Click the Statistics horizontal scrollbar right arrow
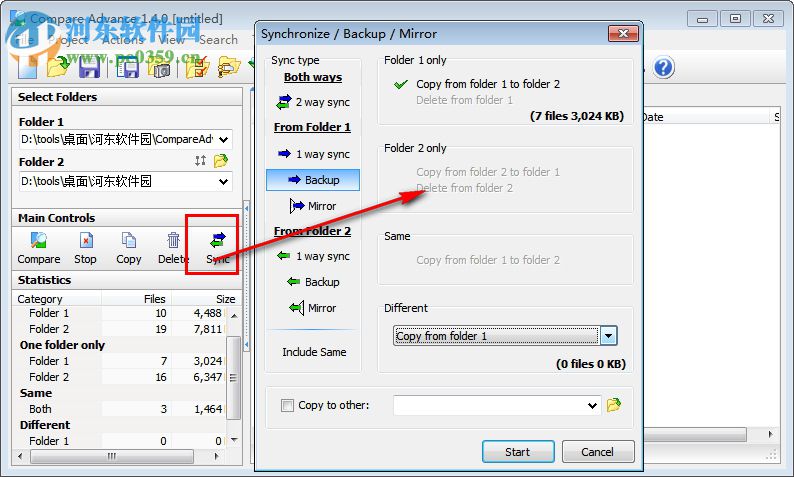 click(x=217, y=456)
